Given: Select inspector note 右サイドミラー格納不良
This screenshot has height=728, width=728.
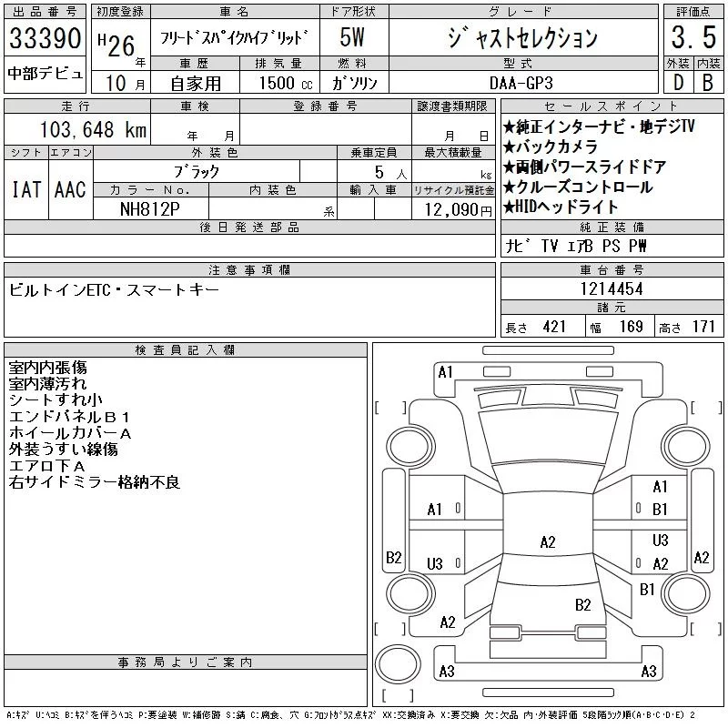Looking at the screenshot, I should [x=95, y=482].
